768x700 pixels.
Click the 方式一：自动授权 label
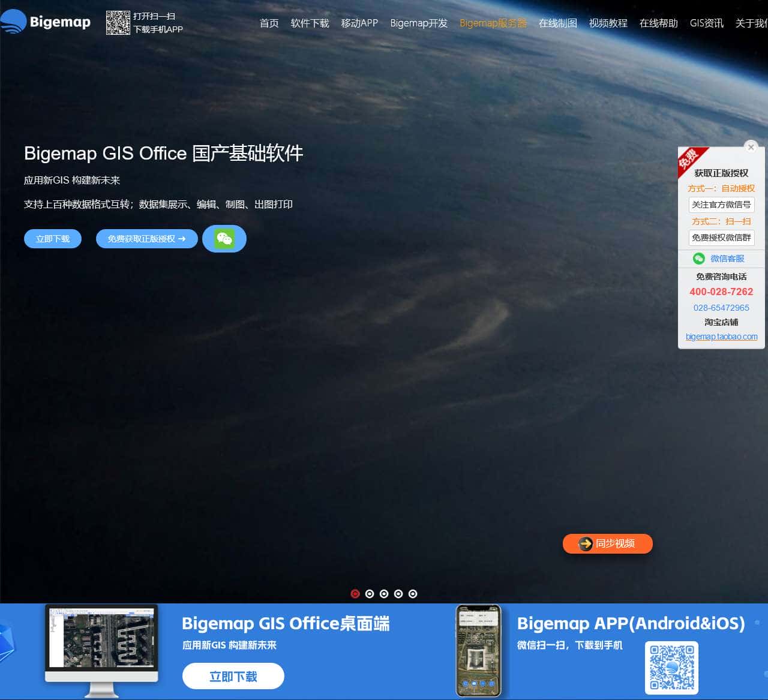coord(721,188)
